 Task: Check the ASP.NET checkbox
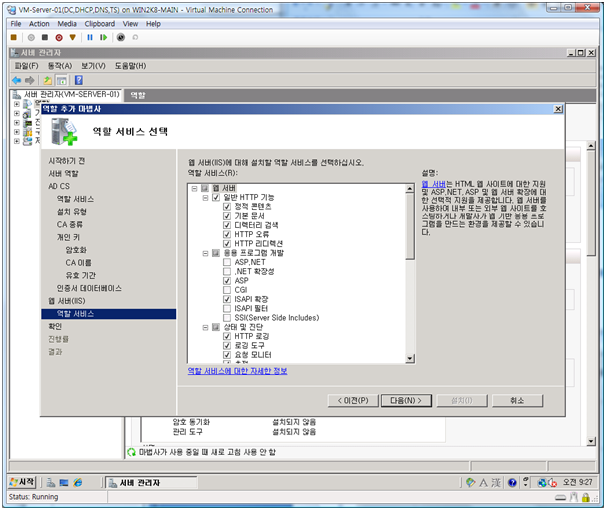[x=227, y=263]
